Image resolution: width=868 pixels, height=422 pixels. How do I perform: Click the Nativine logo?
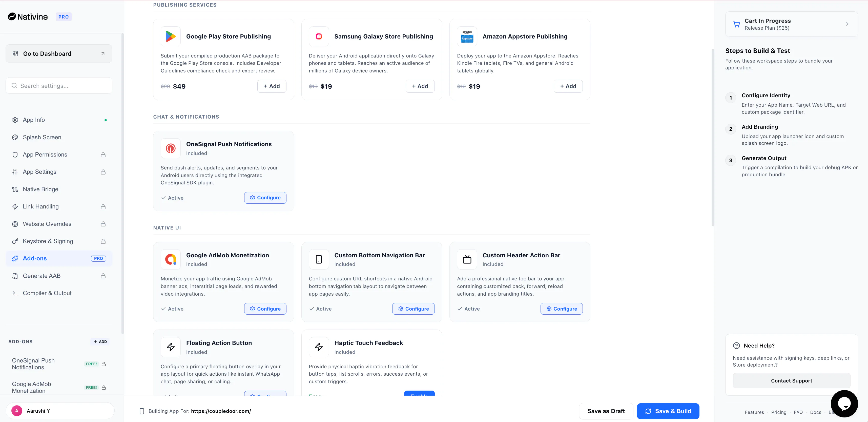tap(28, 16)
